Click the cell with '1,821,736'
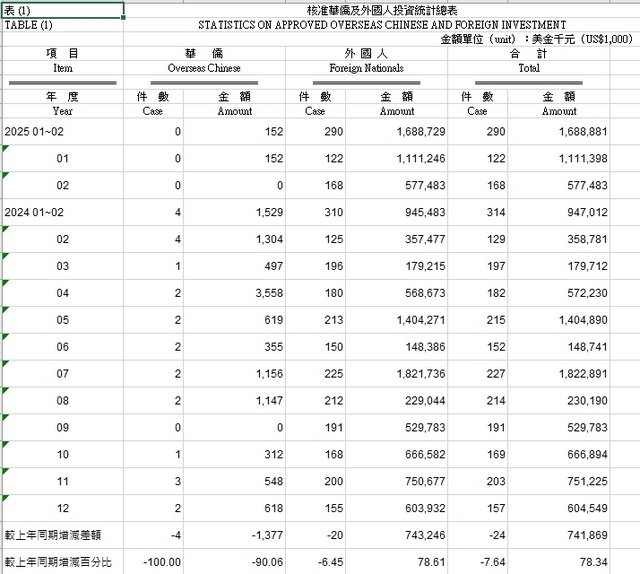 point(397,374)
